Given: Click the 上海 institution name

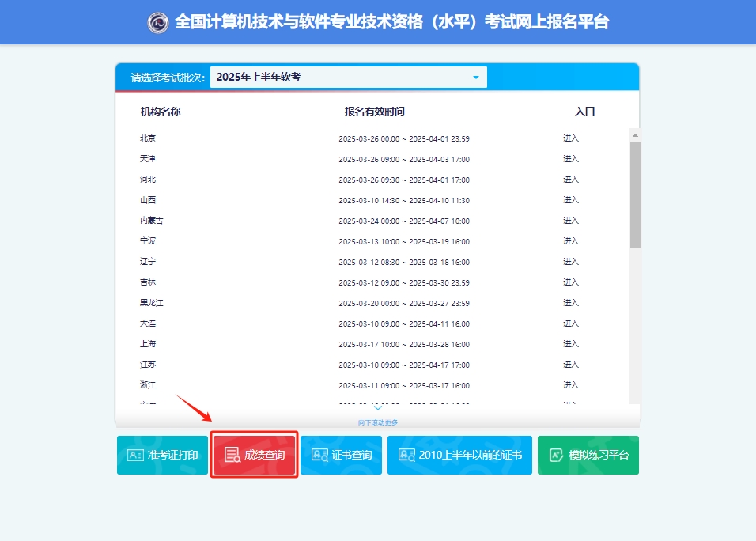Looking at the screenshot, I should tap(148, 344).
